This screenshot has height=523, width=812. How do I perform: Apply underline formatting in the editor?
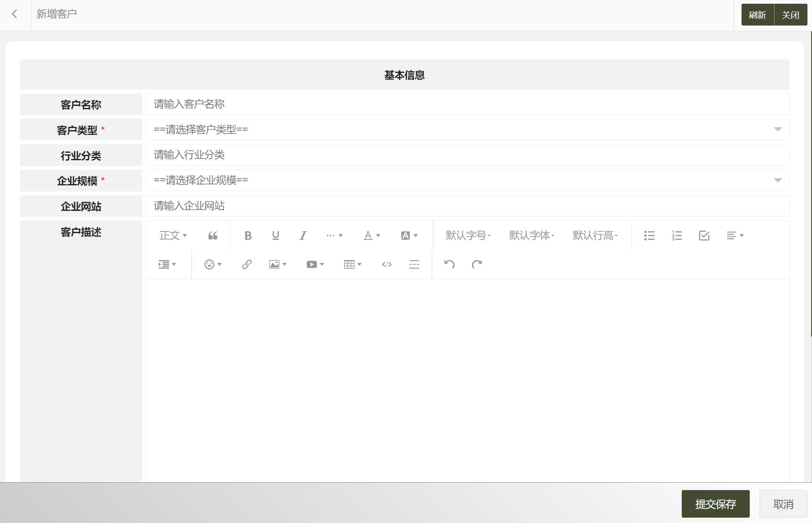275,235
